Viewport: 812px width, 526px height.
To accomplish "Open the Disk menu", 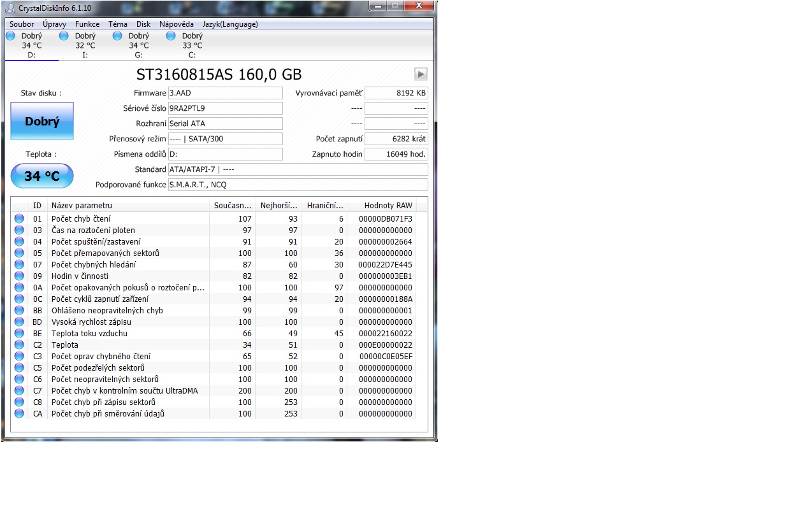I will tap(143, 24).
